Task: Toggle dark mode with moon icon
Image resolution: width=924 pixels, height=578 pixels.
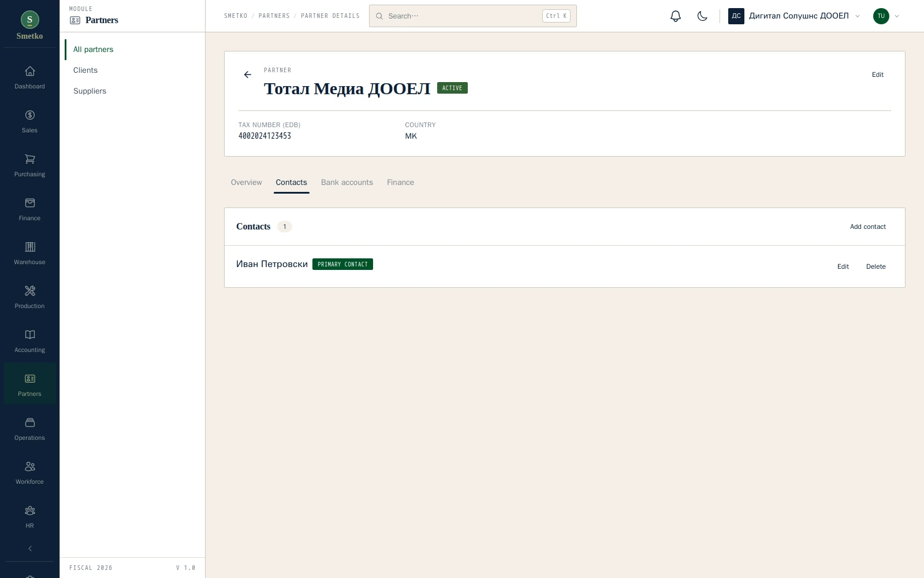Action: 702,16
